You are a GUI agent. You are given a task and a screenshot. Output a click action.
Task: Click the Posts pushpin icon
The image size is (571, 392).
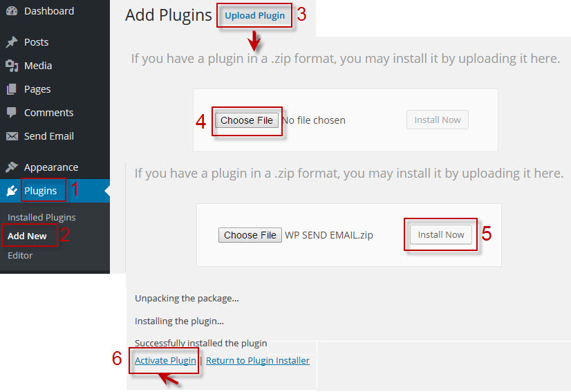pos(12,42)
